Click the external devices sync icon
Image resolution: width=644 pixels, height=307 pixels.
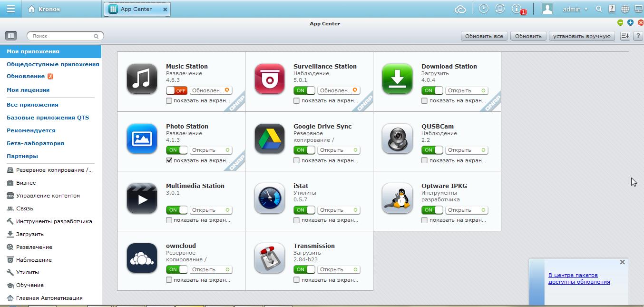pyautogui.click(x=500, y=9)
